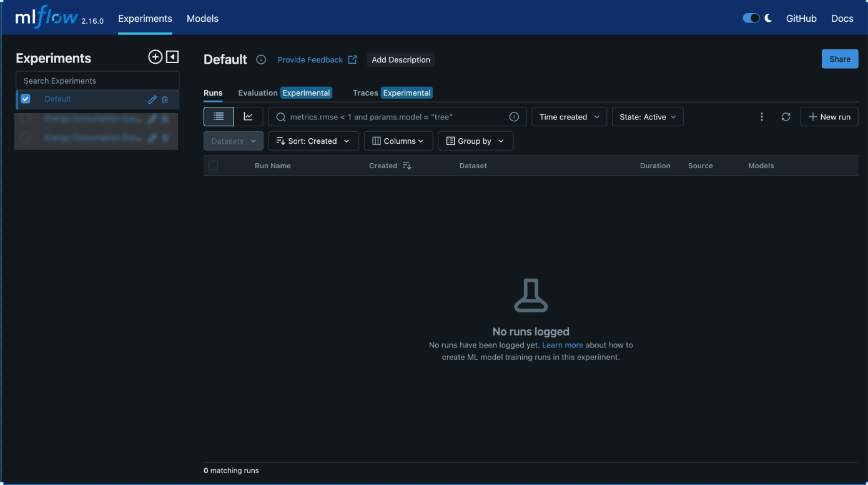This screenshot has height=485, width=868.
Task: Click the refresh runs icon
Action: [x=786, y=117]
